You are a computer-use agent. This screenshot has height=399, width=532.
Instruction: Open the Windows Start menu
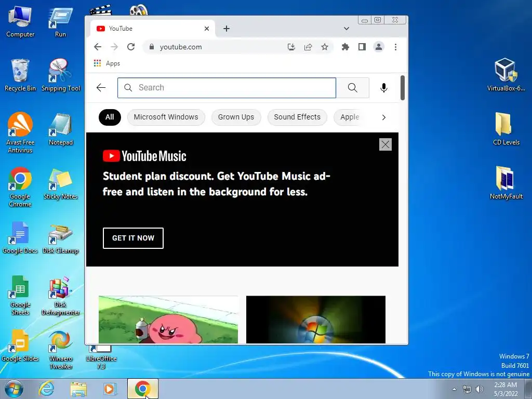[x=14, y=389]
